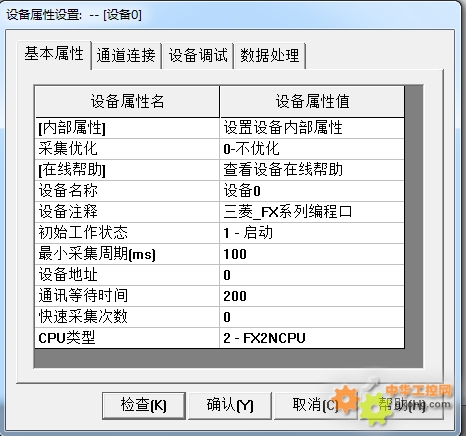The width and height of the screenshot is (466, 436).
Task: Open 查看设备在线帮助 cell
Action: [312, 170]
